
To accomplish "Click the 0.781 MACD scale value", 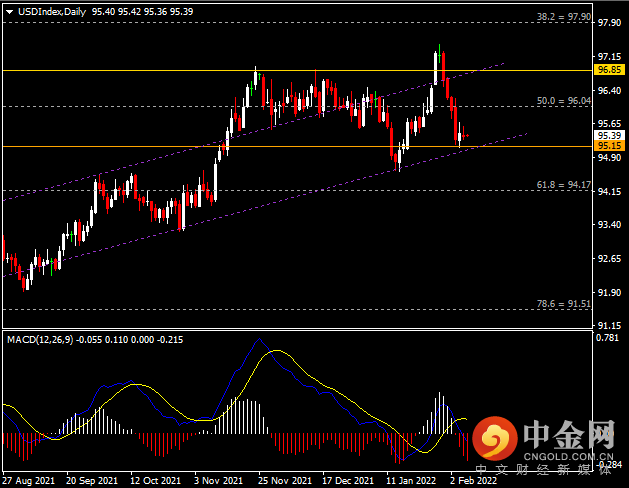I will point(607,338).
